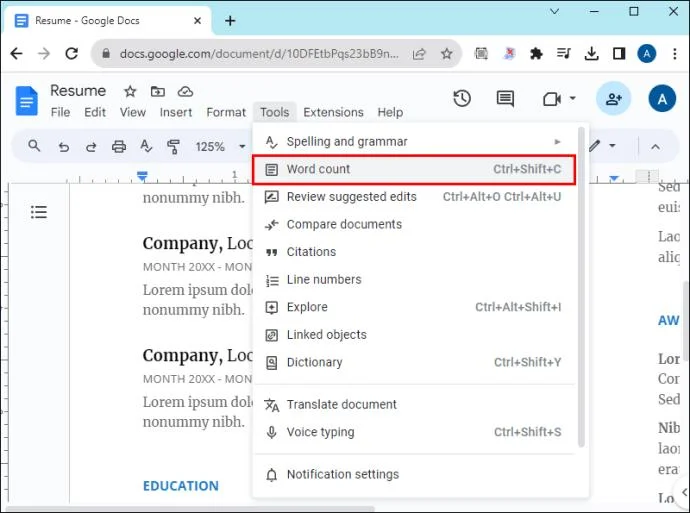Show document outline icon
Viewport: 690px width, 513px height.
pyautogui.click(x=39, y=212)
